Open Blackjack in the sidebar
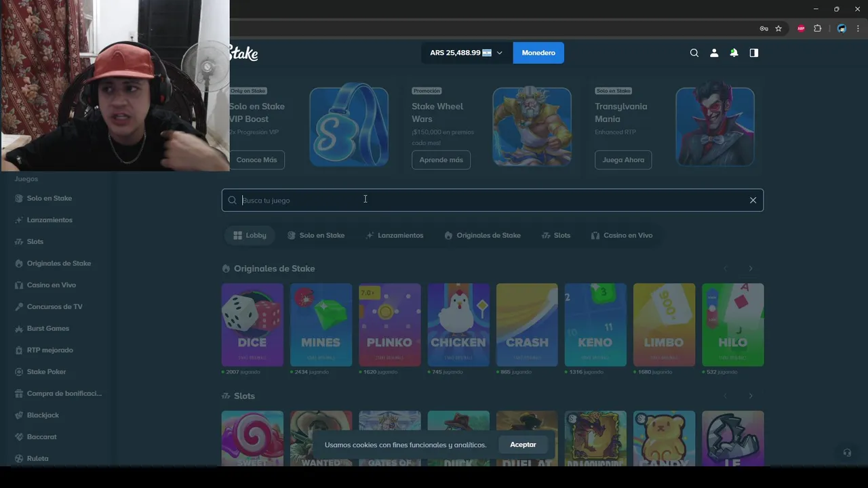 pyautogui.click(x=37, y=415)
